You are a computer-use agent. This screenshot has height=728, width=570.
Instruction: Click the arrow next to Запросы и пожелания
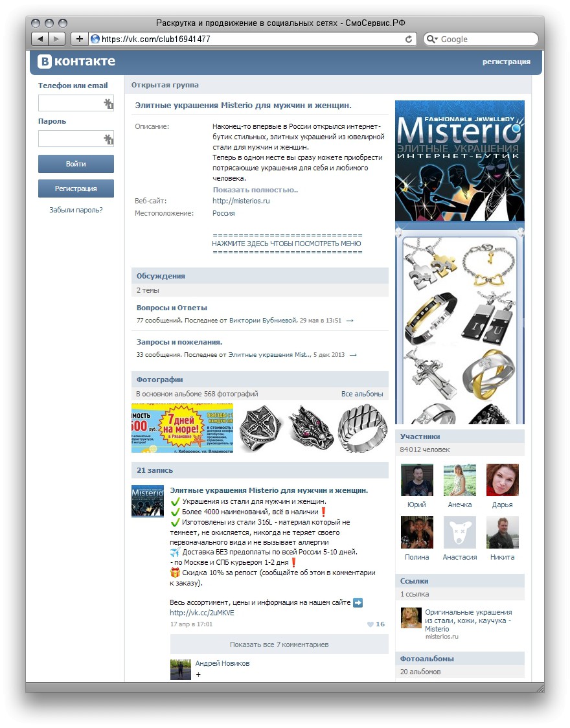[x=353, y=355]
